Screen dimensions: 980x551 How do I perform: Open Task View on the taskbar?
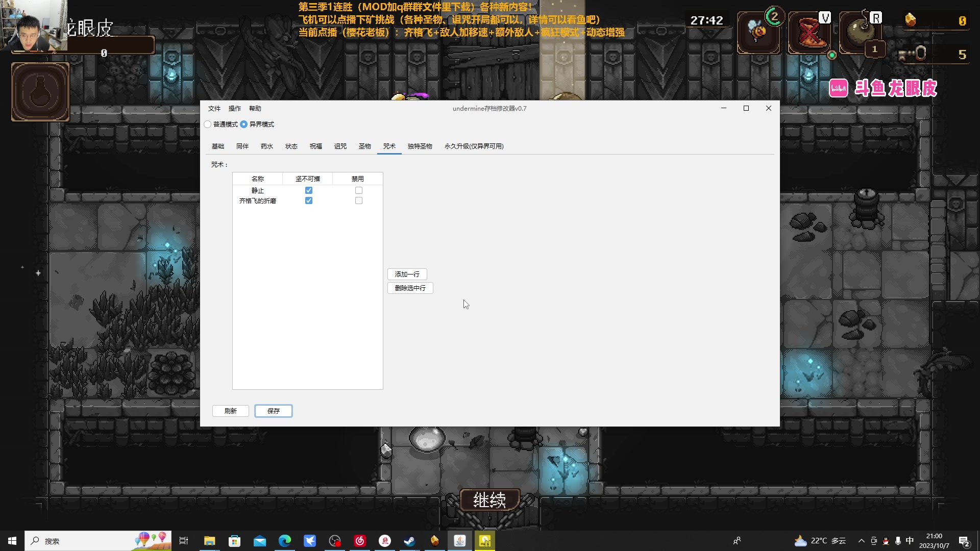click(x=184, y=541)
